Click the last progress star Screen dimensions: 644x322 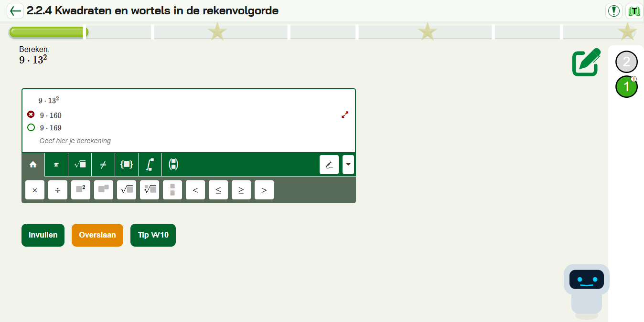pyautogui.click(x=627, y=31)
